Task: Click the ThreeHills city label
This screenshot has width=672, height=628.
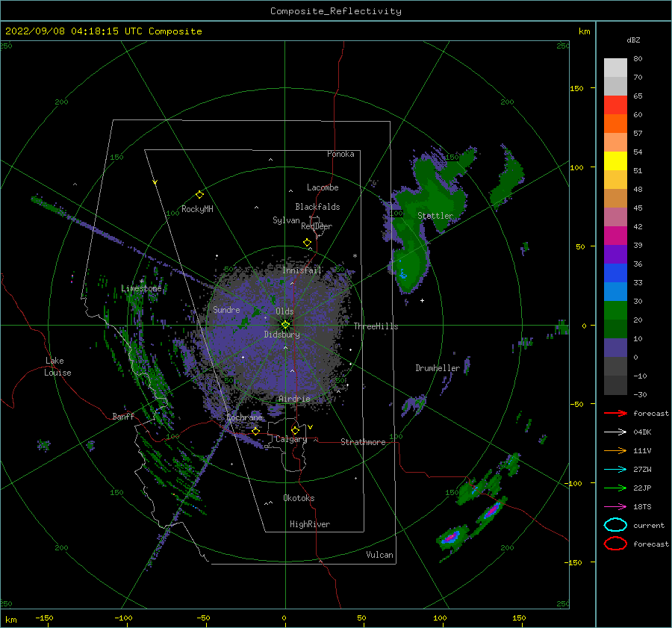Action: (376, 326)
